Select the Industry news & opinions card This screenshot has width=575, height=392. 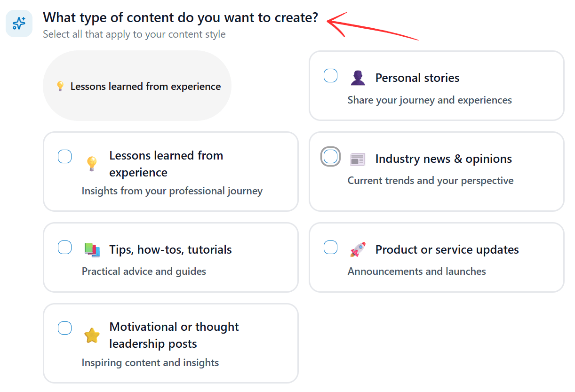[436, 171]
